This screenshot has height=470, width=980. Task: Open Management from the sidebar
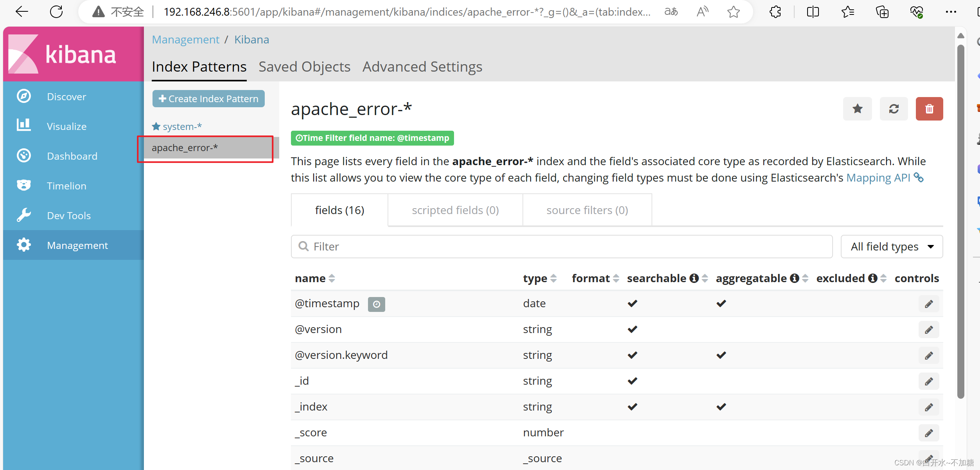(x=74, y=245)
